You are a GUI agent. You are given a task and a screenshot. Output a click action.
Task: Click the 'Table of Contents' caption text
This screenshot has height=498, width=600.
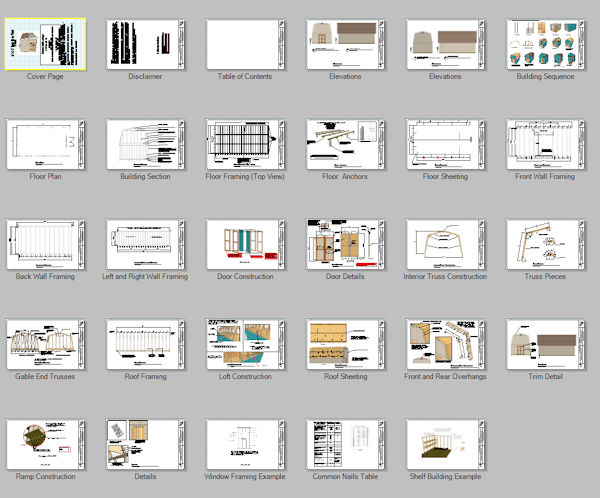[x=245, y=76]
